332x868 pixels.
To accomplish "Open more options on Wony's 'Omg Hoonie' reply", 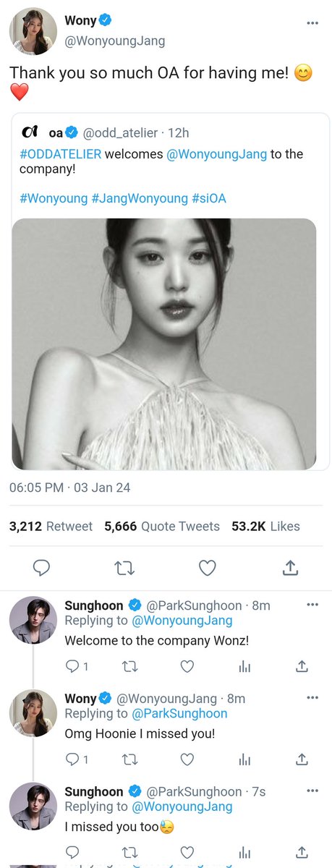I will click(312, 698).
